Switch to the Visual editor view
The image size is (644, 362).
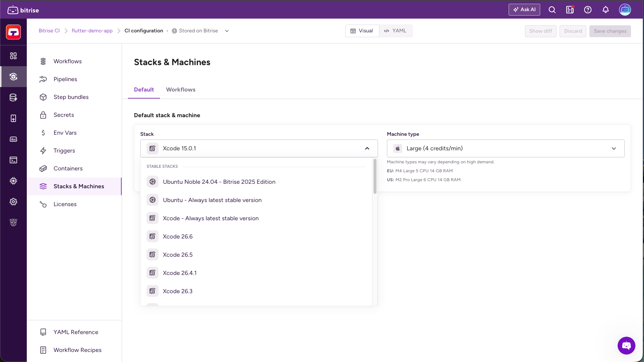pos(362,31)
